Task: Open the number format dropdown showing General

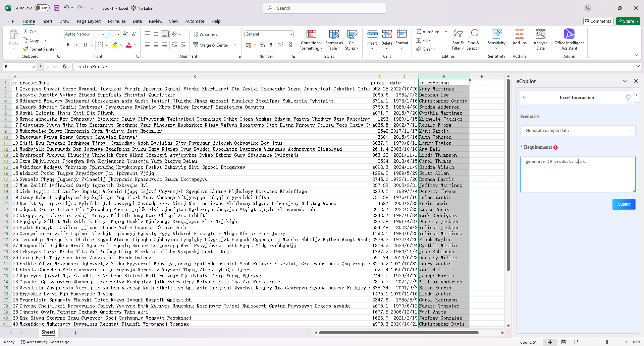Action: (x=268, y=34)
